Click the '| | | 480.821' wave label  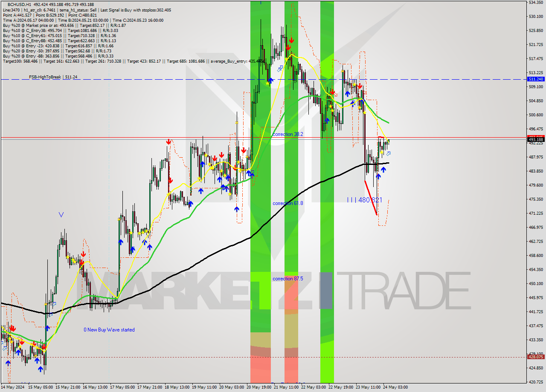tap(364, 200)
